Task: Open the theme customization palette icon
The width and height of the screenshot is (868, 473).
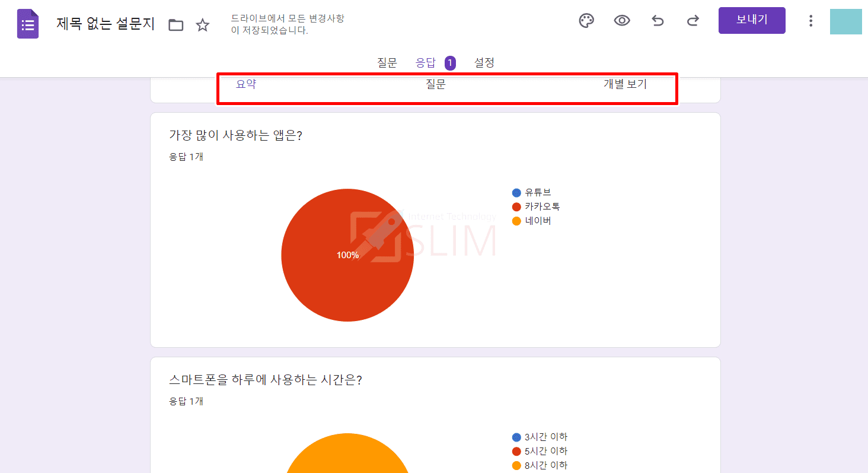Action: click(x=586, y=21)
